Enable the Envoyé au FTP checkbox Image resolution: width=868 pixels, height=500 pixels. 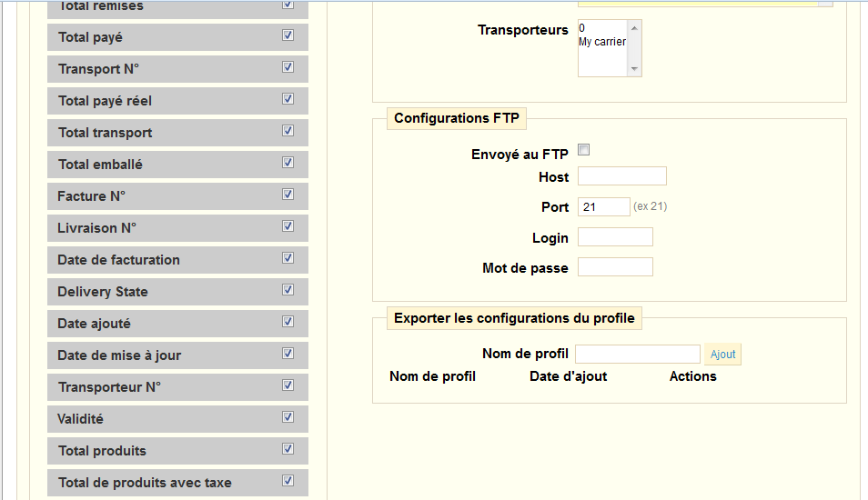tap(584, 151)
